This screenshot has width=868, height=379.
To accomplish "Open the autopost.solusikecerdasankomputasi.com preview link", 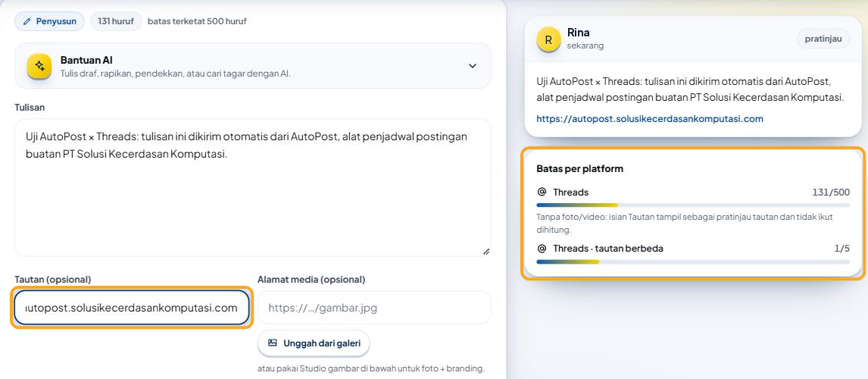I will [649, 118].
